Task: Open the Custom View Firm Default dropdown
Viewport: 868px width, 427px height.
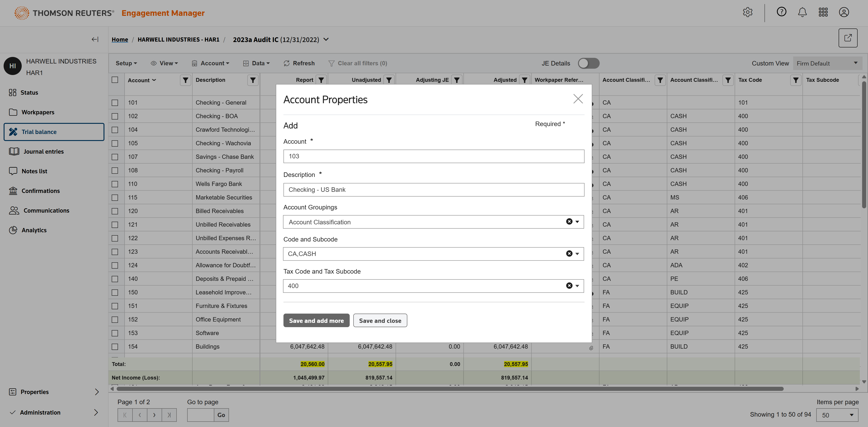Action: (827, 63)
